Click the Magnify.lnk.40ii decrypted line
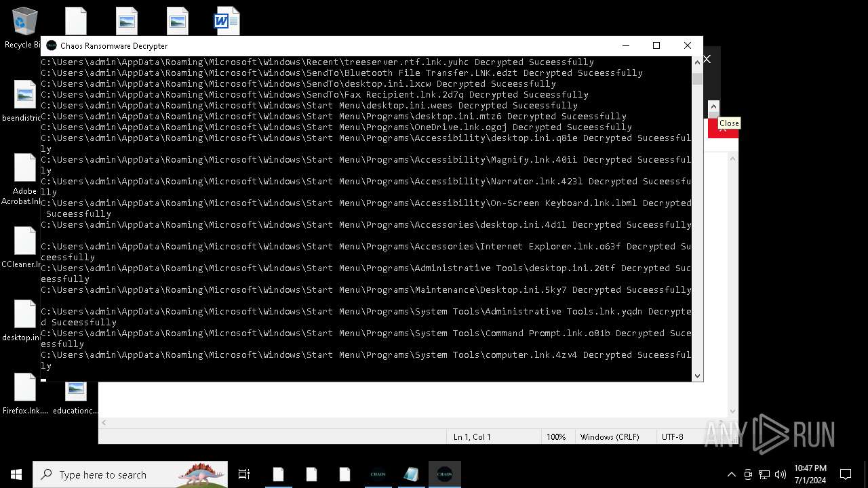The height and width of the screenshot is (488, 868). click(366, 165)
